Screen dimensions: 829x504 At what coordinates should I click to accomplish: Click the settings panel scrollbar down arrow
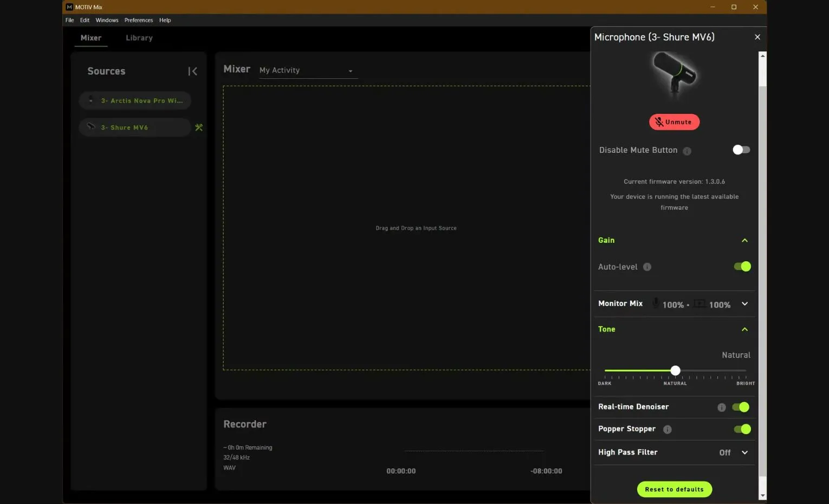point(762,495)
